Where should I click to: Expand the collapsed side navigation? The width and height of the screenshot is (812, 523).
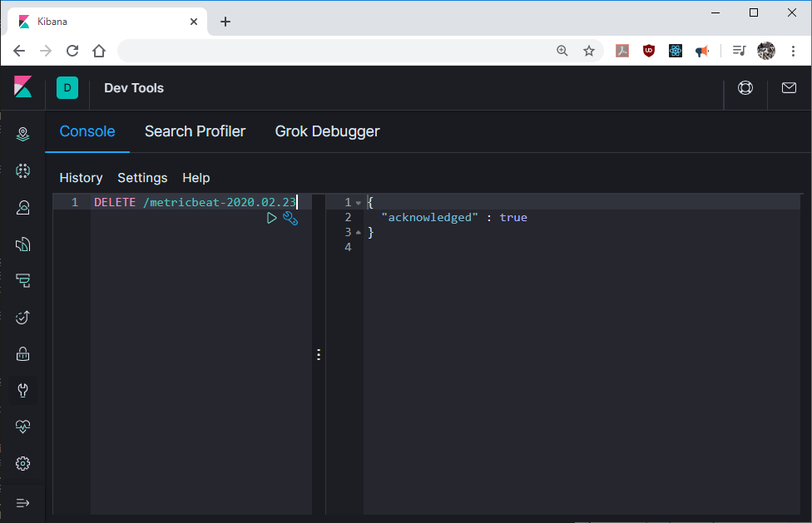coord(23,502)
